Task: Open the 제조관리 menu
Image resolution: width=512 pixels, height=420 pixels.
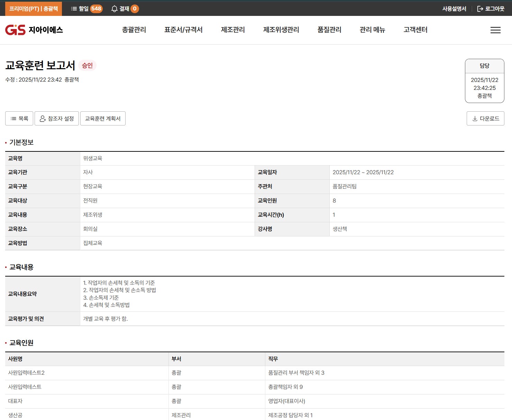Action: (233, 30)
